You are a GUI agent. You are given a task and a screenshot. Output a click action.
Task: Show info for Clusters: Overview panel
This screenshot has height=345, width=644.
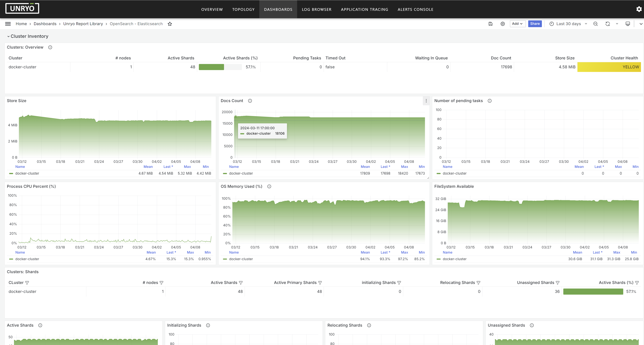pos(50,47)
